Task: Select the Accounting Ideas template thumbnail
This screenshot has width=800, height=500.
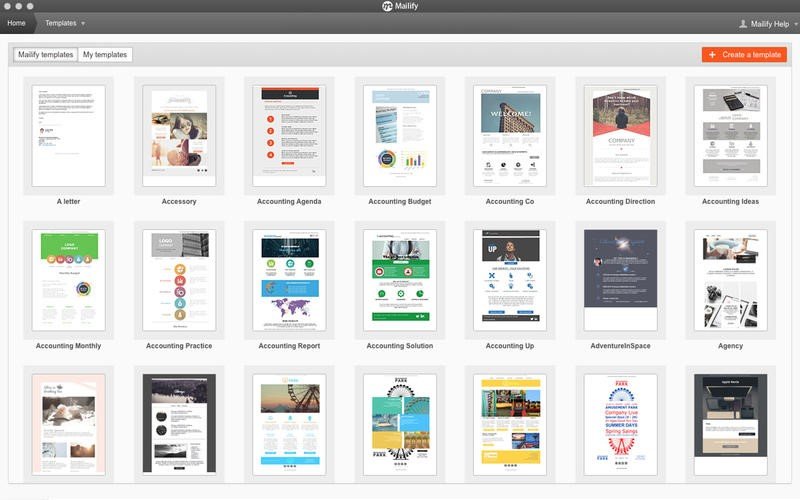Action: 731,136
